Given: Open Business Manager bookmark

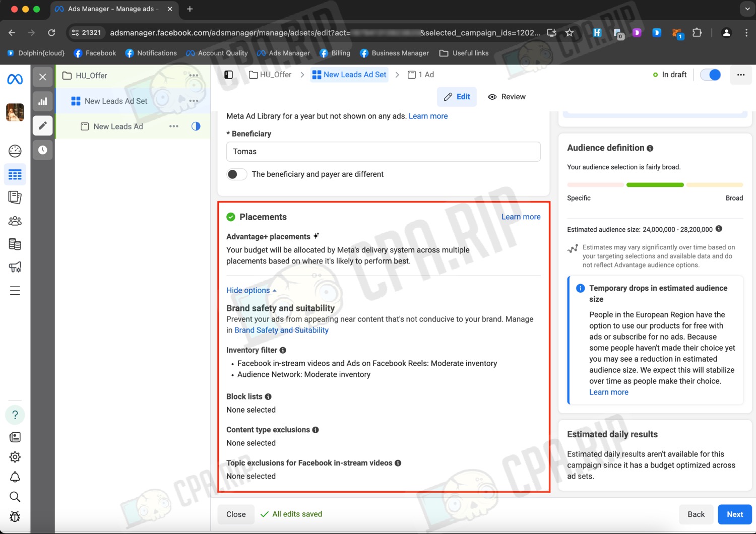Looking at the screenshot, I should (394, 53).
